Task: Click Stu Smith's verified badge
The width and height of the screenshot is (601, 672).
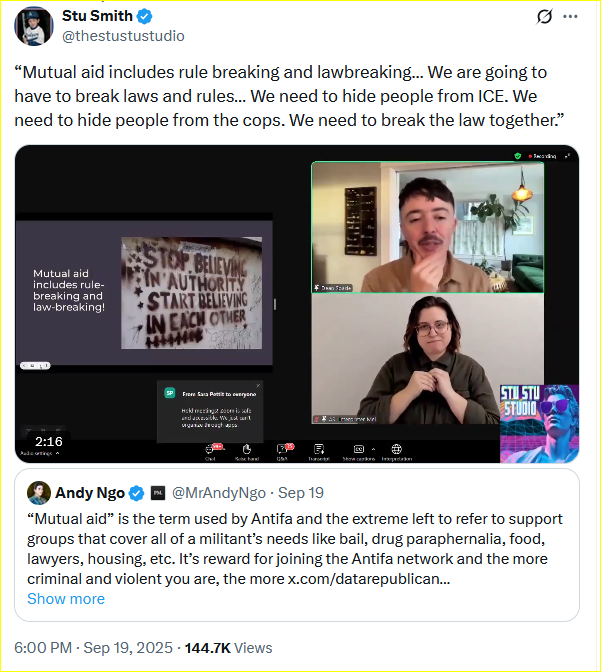Action: (144, 16)
